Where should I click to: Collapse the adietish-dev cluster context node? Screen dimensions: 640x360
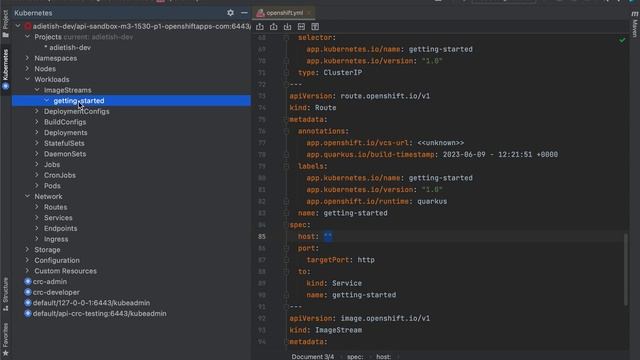pyautogui.click(x=18, y=26)
